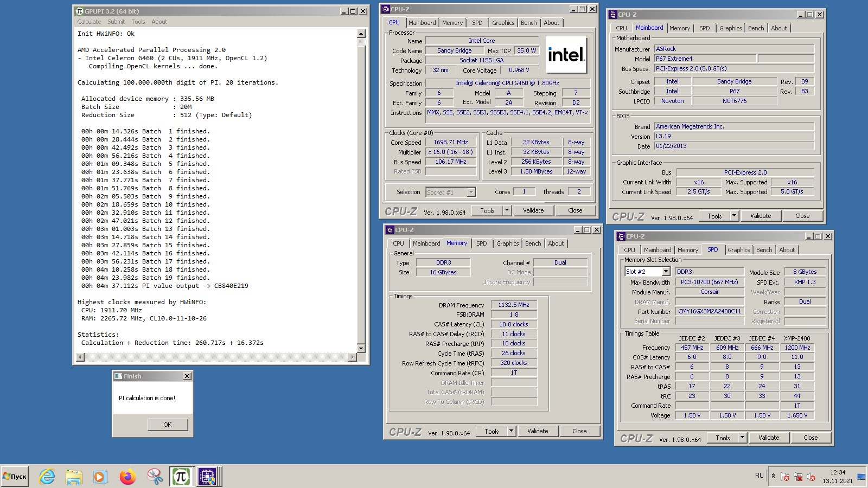Click Close in SPD window
The width and height of the screenshot is (868, 488).
coord(810,438)
